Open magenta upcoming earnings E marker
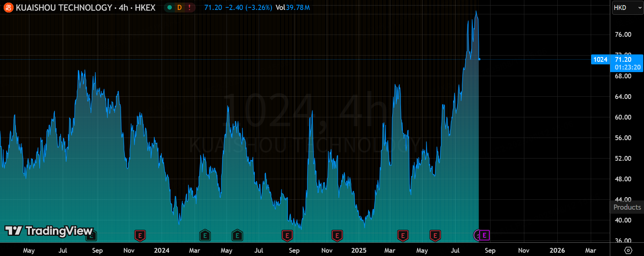Screen dimensions: 644x256 pos(484,235)
